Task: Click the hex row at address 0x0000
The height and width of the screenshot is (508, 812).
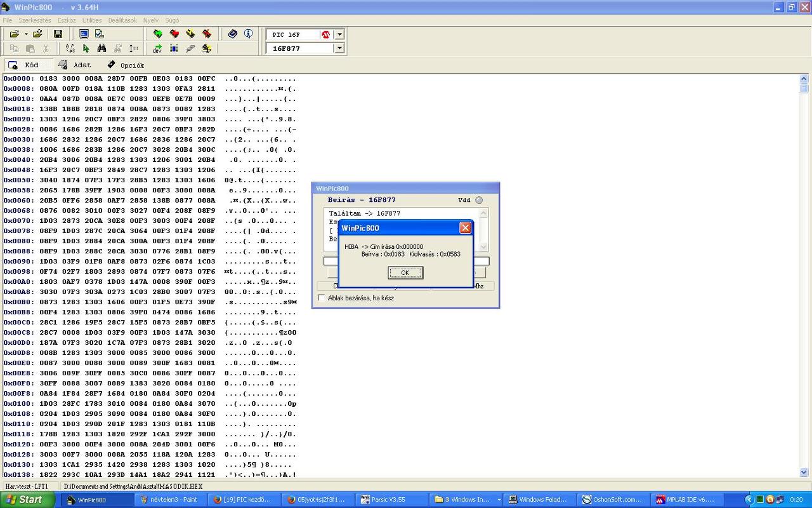Action: [150, 79]
